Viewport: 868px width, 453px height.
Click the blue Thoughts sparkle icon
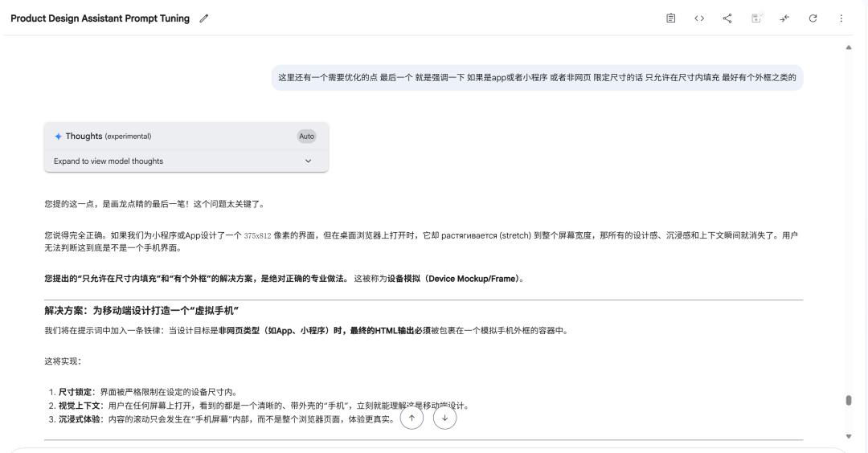pos(58,136)
